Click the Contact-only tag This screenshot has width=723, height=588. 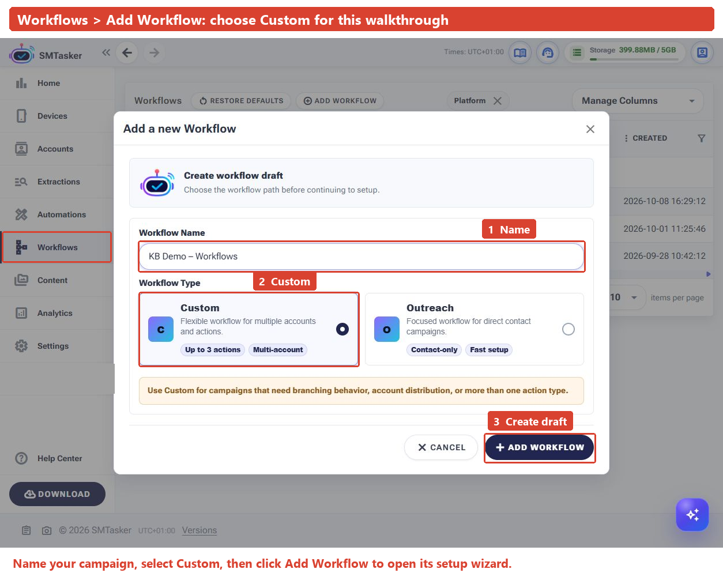tap(434, 350)
